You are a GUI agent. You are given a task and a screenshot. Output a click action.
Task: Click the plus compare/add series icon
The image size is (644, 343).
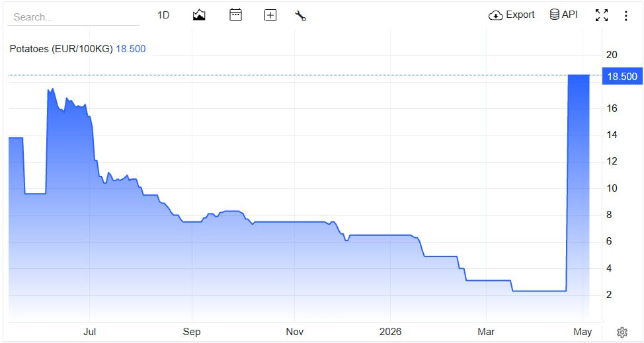pos(270,16)
